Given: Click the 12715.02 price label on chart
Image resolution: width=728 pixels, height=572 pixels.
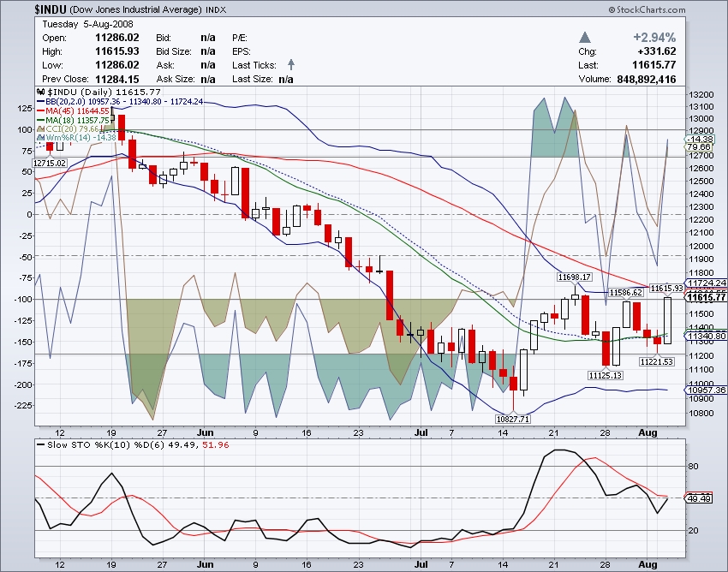Looking at the screenshot, I should tap(50, 163).
